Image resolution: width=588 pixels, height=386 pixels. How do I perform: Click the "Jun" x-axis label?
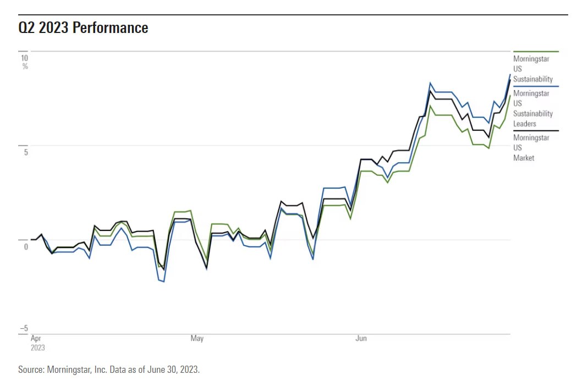click(361, 339)
